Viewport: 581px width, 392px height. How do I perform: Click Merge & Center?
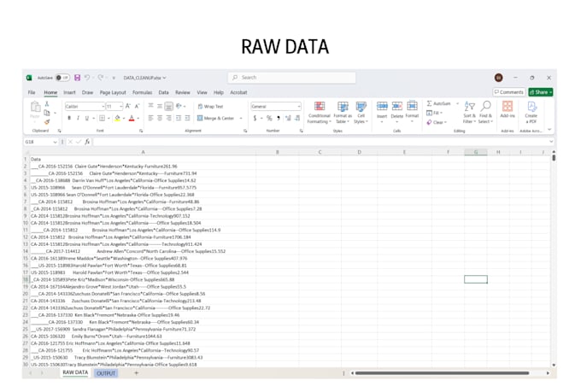coord(216,118)
